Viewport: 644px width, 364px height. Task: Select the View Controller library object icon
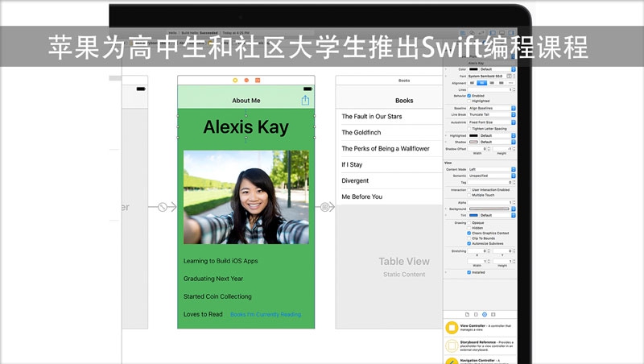452,328
